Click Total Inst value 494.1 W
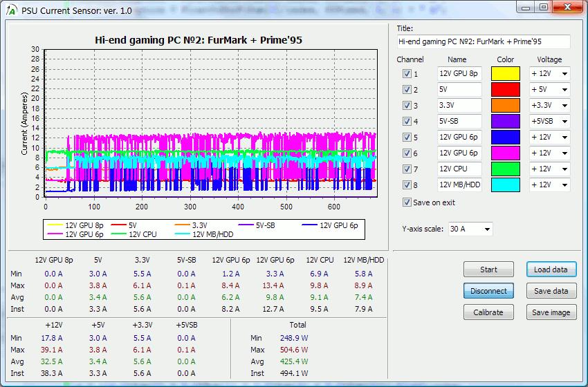 294,373
